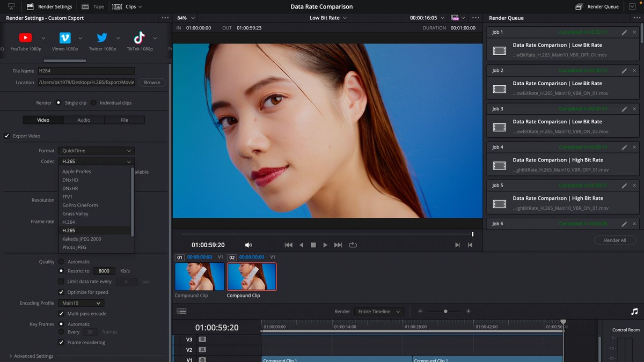Toggle loop playback icon

(353, 245)
